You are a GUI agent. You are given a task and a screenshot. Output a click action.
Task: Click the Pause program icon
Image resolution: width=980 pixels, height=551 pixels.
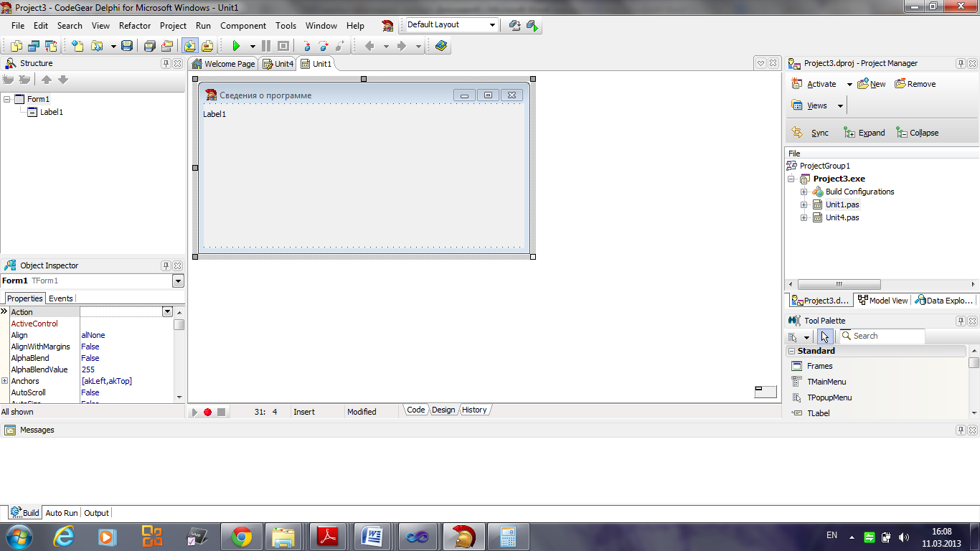click(x=266, y=46)
